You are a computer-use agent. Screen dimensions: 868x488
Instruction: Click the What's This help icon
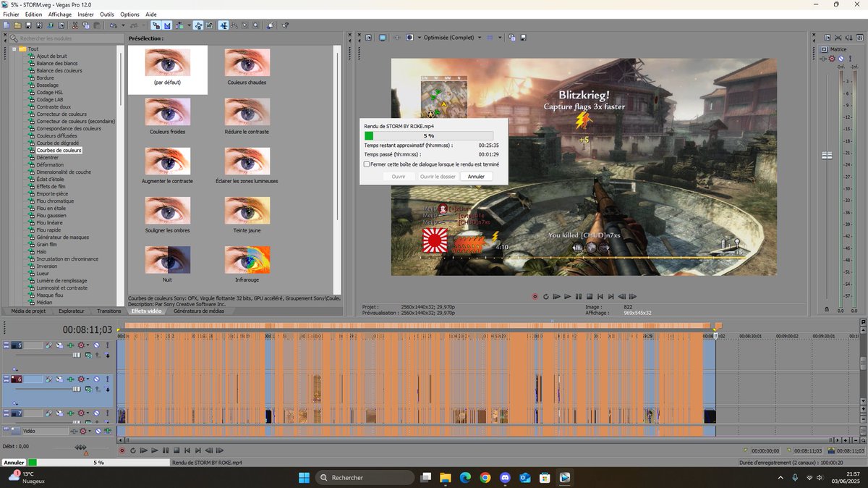tap(286, 25)
